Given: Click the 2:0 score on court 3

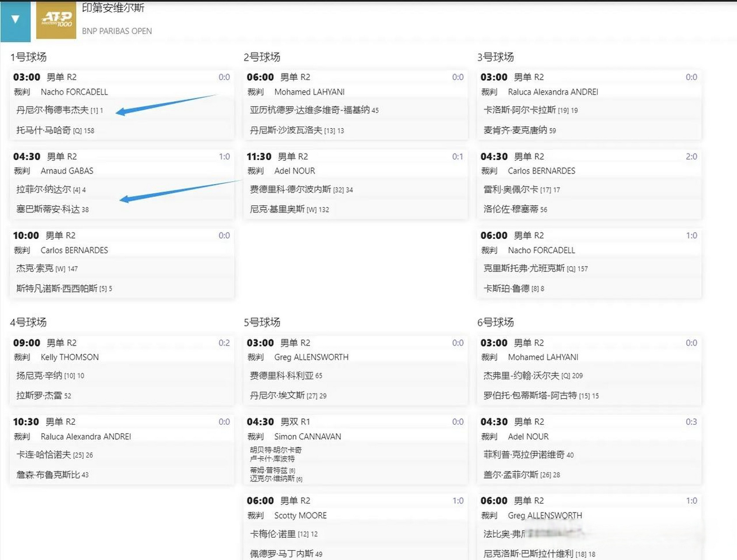Looking at the screenshot, I should [691, 157].
